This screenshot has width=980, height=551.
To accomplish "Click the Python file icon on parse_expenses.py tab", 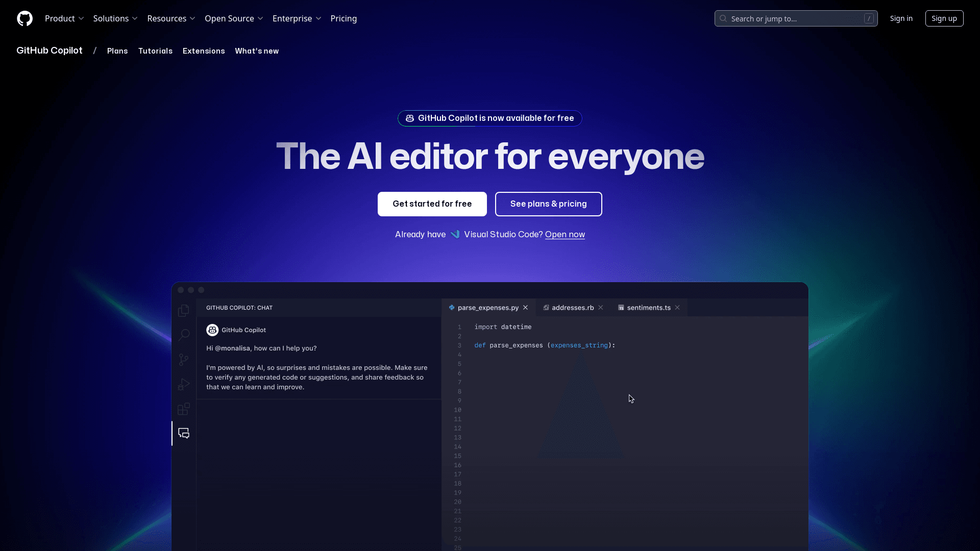I will (452, 308).
